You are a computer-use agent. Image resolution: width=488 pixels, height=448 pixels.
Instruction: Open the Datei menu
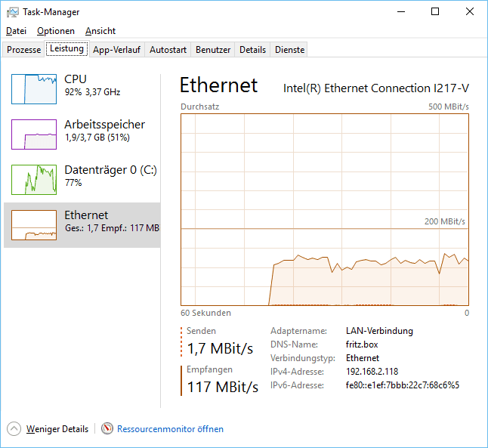click(x=16, y=31)
